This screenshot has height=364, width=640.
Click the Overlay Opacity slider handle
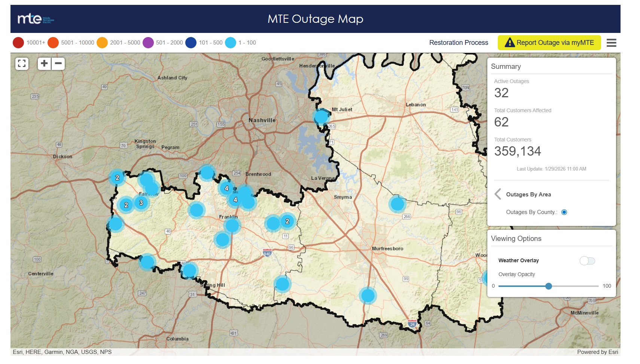pyautogui.click(x=549, y=286)
